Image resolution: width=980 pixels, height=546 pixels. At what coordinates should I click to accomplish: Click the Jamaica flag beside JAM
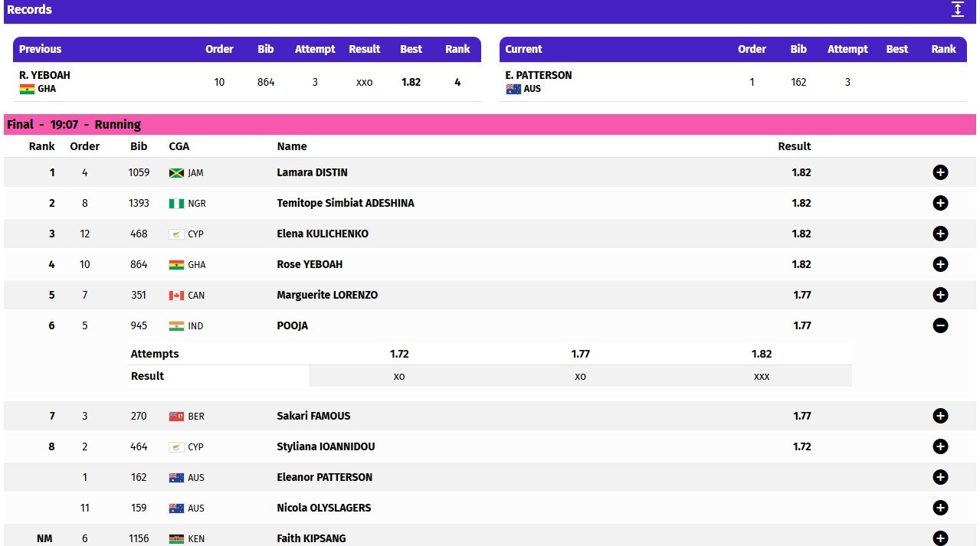click(176, 173)
